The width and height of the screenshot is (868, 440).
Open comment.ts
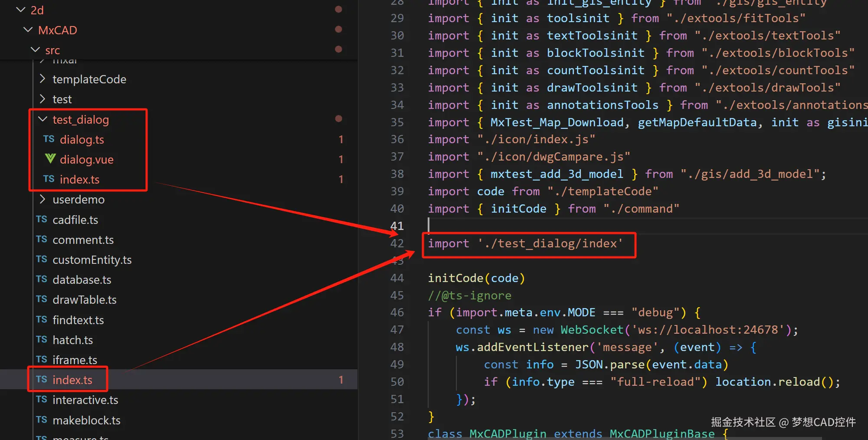pyautogui.click(x=83, y=240)
